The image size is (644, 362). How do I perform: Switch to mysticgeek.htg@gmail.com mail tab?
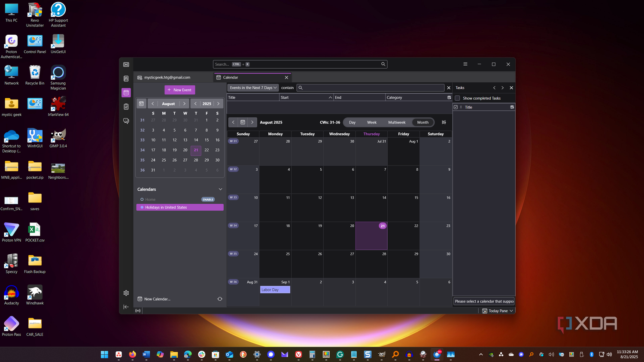click(173, 78)
